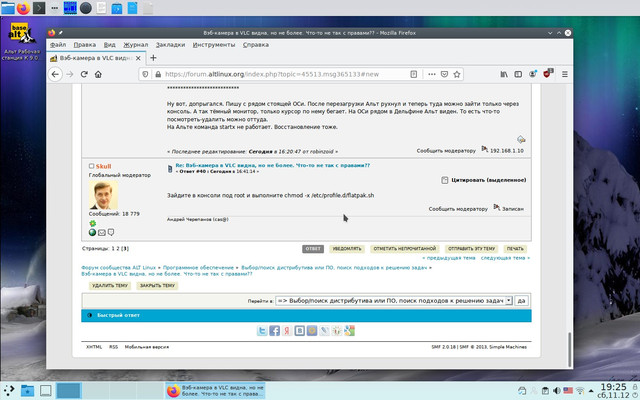
Task: Open volume control in system tray
Action: tap(556, 391)
